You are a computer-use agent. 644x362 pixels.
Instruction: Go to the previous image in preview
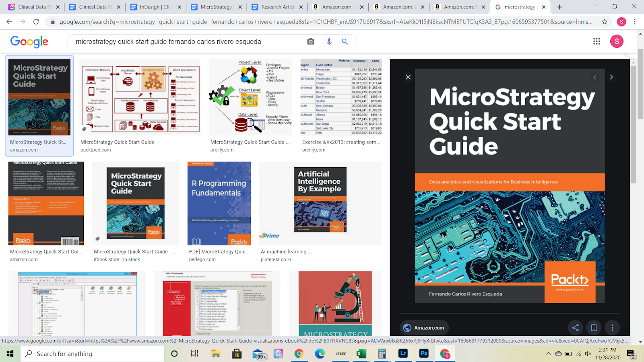click(594, 77)
